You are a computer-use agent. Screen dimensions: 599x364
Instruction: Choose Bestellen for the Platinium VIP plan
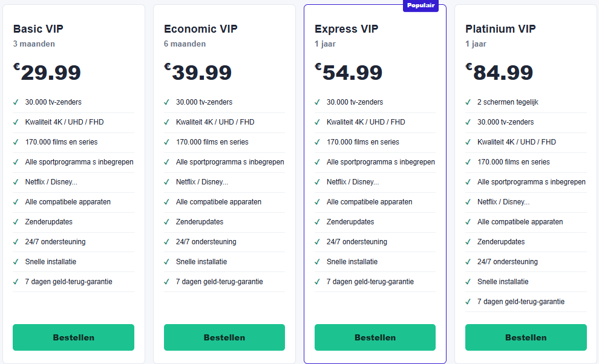[x=526, y=337]
